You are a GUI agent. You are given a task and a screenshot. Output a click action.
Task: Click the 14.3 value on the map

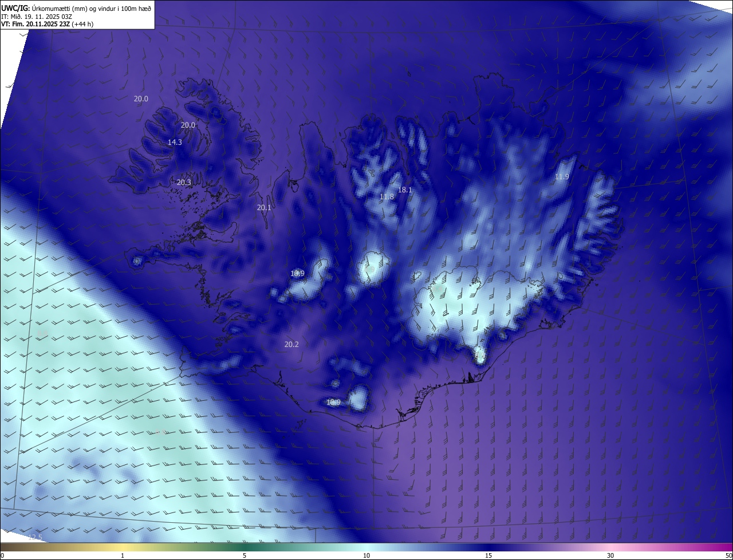(175, 142)
